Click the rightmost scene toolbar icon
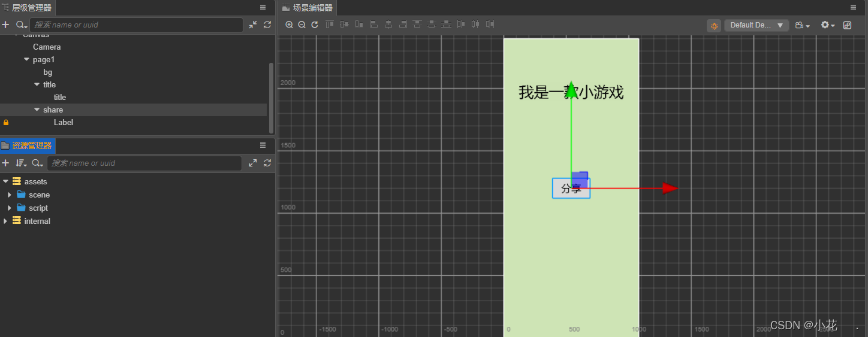This screenshot has width=868, height=337. tap(847, 25)
